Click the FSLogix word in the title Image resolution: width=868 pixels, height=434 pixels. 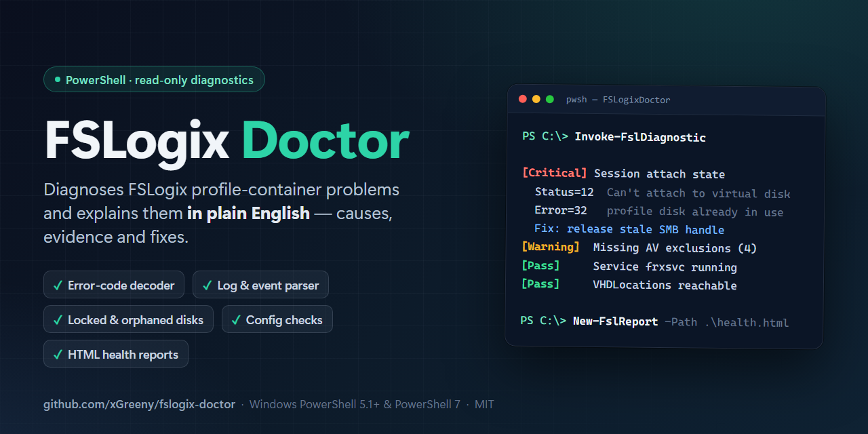(137, 142)
